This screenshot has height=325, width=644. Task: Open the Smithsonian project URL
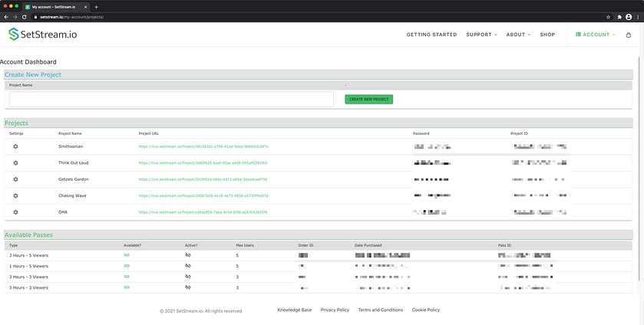coord(203,146)
